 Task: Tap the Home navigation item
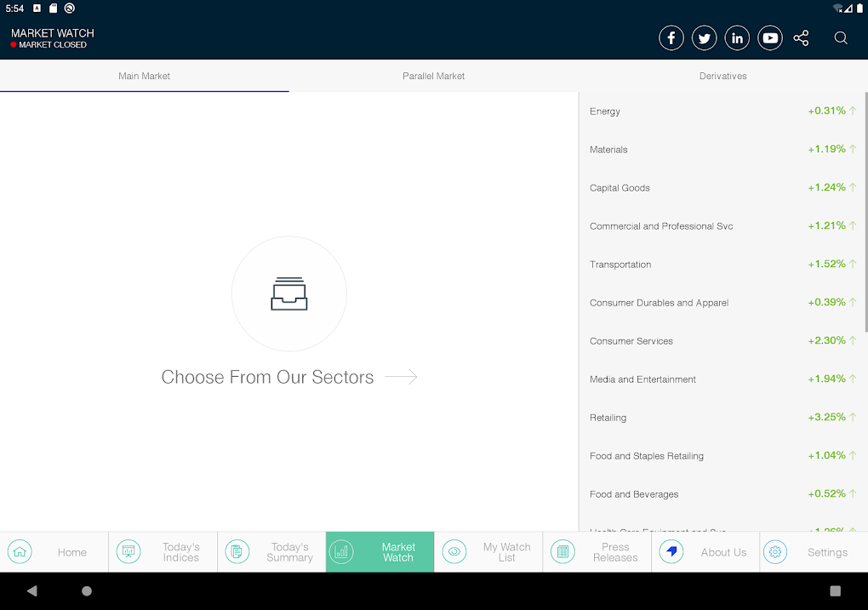54,551
